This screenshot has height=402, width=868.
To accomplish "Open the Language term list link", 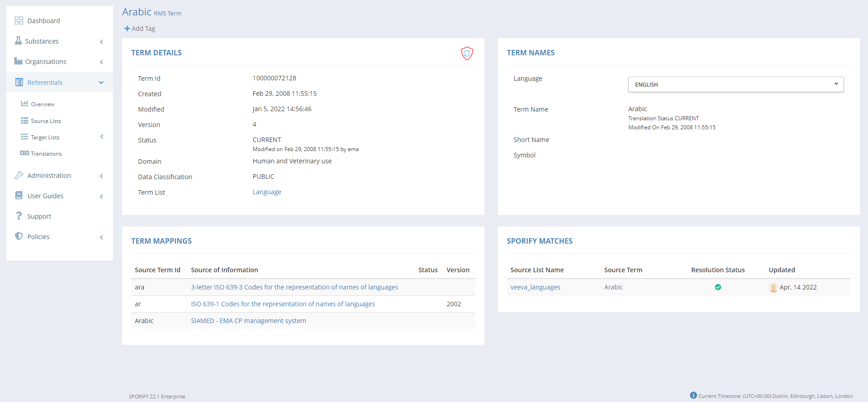I will point(267,192).
